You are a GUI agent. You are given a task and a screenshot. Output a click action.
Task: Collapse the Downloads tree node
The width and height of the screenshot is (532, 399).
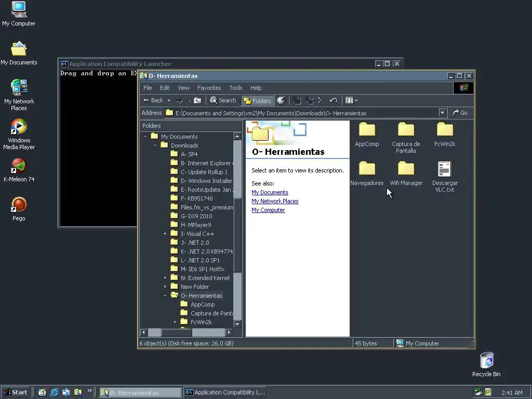[155, 145]
